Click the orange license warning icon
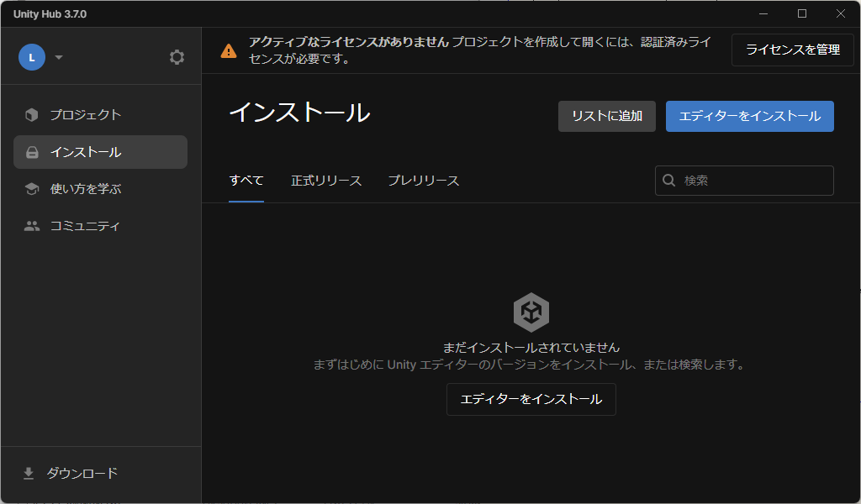861x504 pixels. pos(229,51)
